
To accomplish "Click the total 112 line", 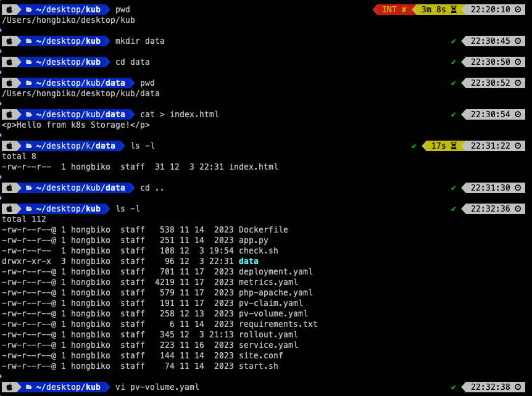I will coord(23,220).
